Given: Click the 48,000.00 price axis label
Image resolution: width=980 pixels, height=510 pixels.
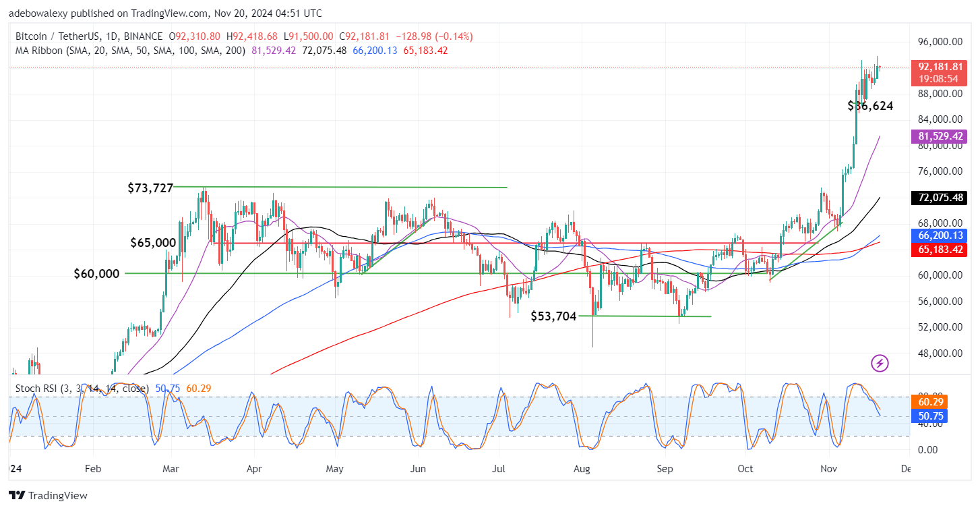Looking at the screenshot, I should (939, 353).
